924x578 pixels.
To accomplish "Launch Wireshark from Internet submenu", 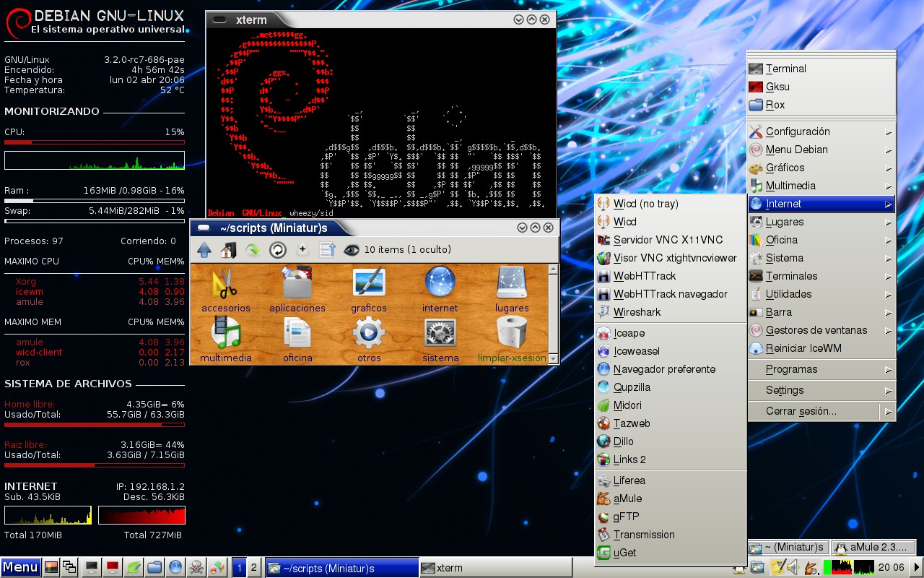I will [x=670, y=312].
